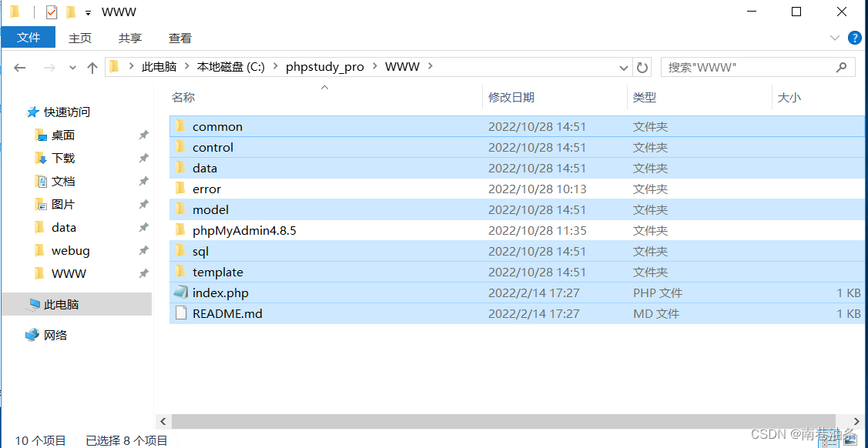This screenshot has height=448, width=868.
Task: Select 图片 in the quick access pane
Action: (x=62, y=204)
